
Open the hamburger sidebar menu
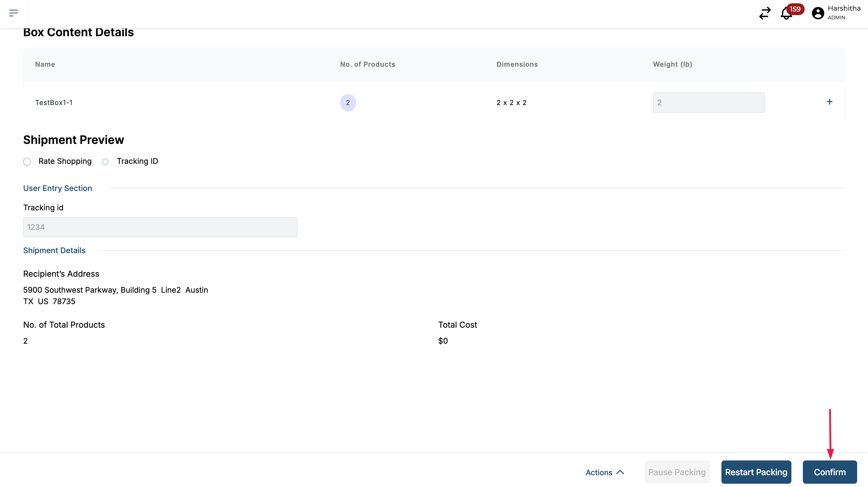pyautogui.click(x=14, y=13)
